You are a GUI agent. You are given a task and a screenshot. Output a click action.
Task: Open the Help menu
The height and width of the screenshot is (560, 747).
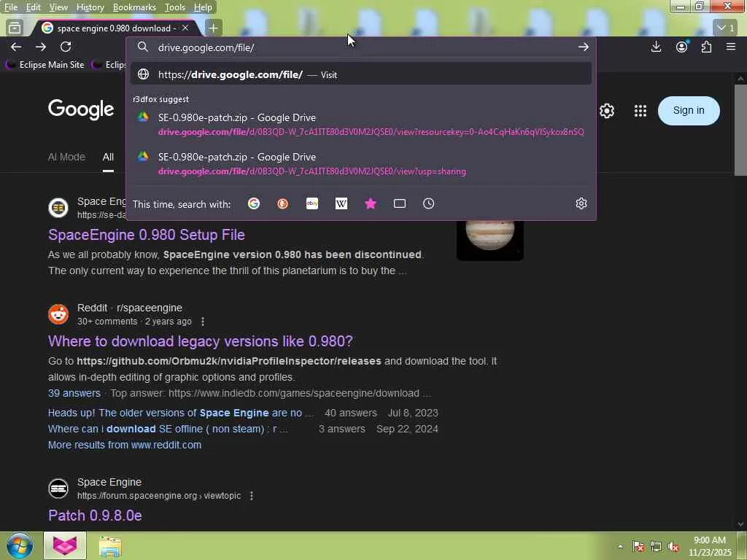click(x=203, y=7)
